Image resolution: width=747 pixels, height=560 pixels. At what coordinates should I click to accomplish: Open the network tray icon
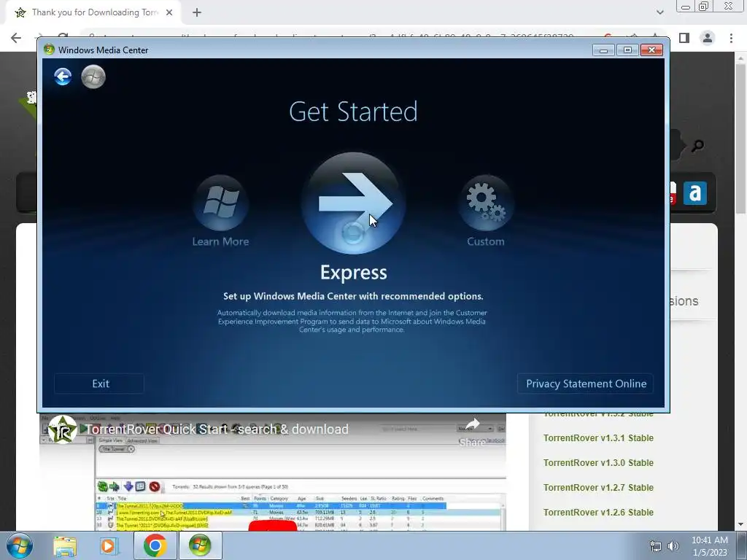[x=656, y=546]
